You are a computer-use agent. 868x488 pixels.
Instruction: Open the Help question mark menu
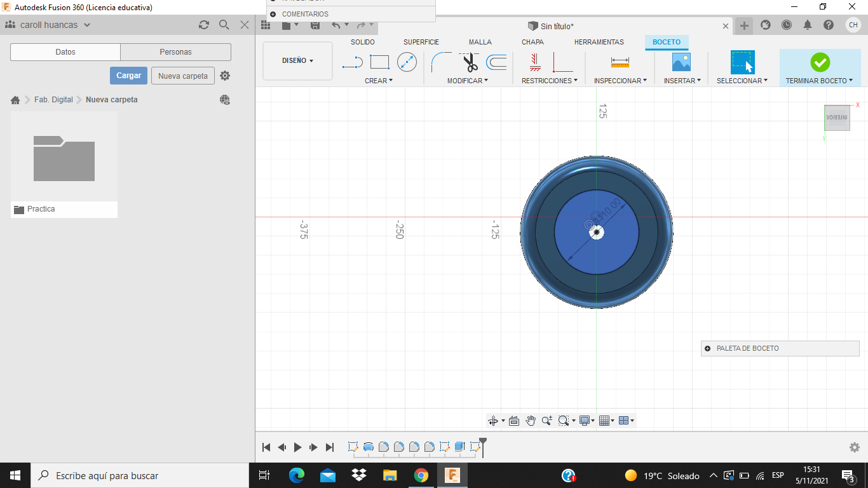[x=829, y=25]
